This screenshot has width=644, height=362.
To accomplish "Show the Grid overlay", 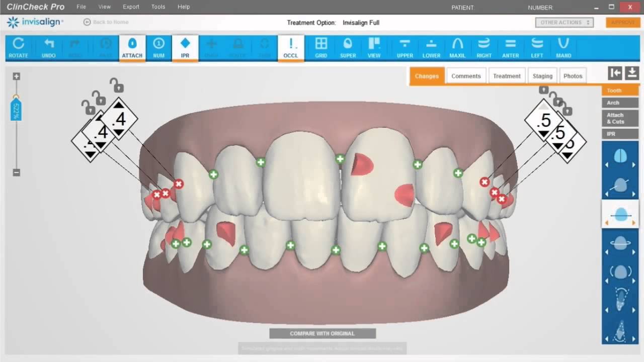I will 321,48.
